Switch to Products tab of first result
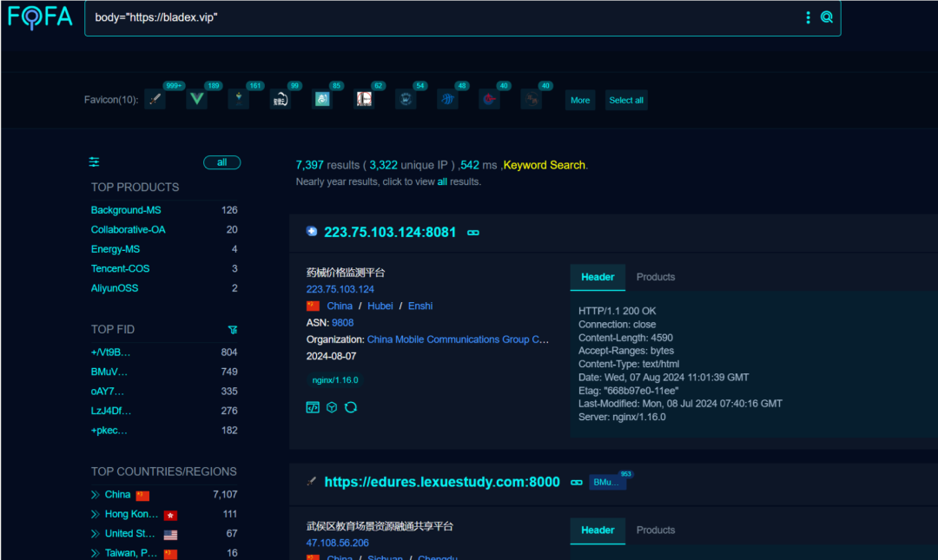 656,277
